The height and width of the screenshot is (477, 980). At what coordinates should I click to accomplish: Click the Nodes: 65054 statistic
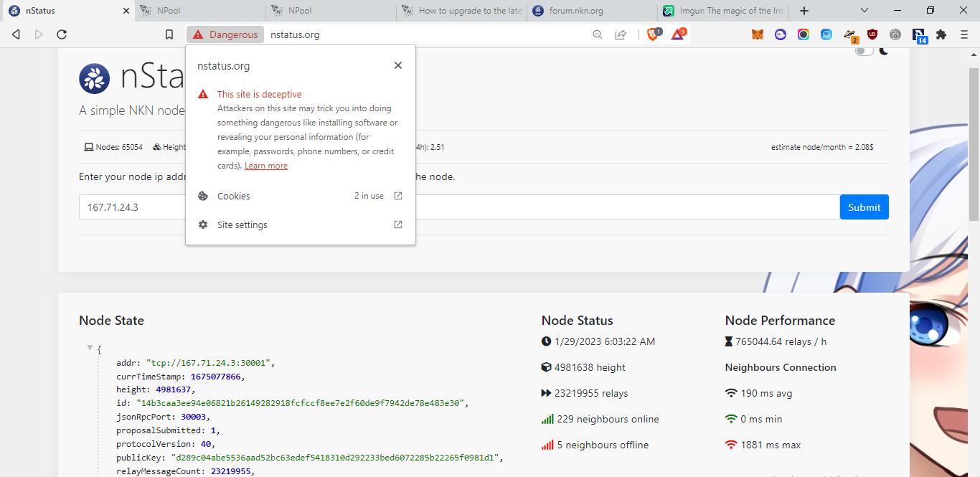pyautogui.click(x=113, y=147)
